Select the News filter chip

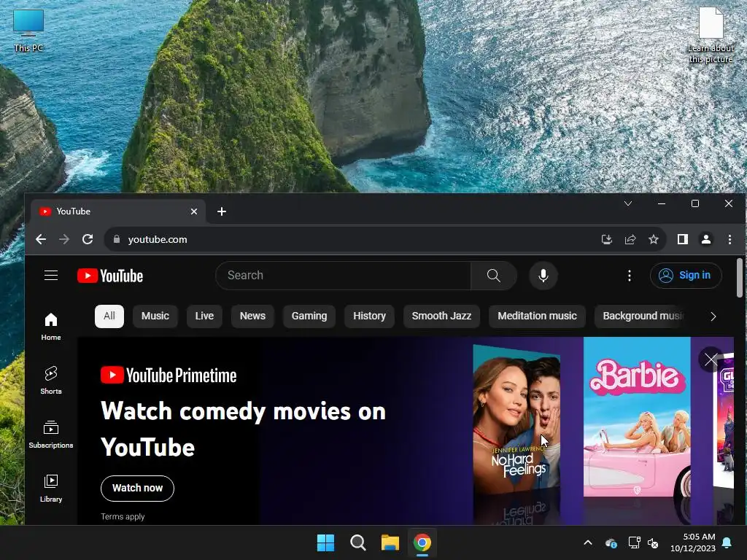tap(252, 316)
